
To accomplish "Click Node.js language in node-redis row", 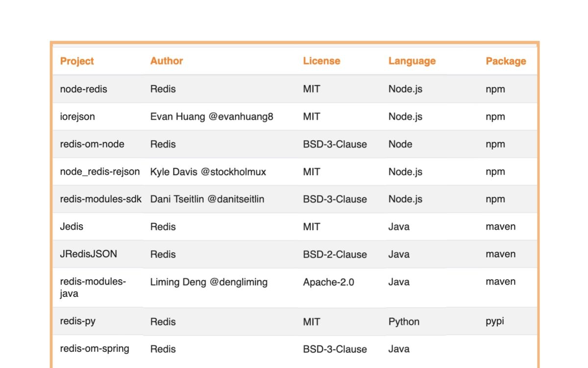I will tap(405, 89).
